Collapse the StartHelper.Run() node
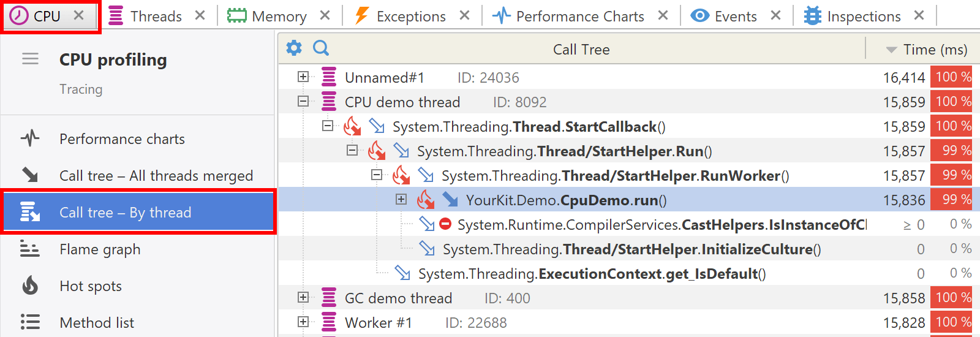Viewport: 980px width, 337px height. point(352,150)
